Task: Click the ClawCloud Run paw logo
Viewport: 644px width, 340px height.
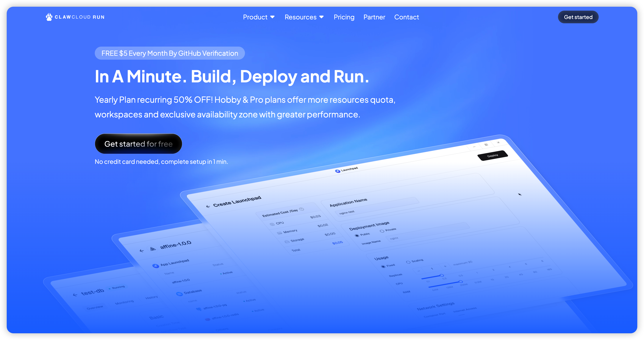Action: coord(75,17)
